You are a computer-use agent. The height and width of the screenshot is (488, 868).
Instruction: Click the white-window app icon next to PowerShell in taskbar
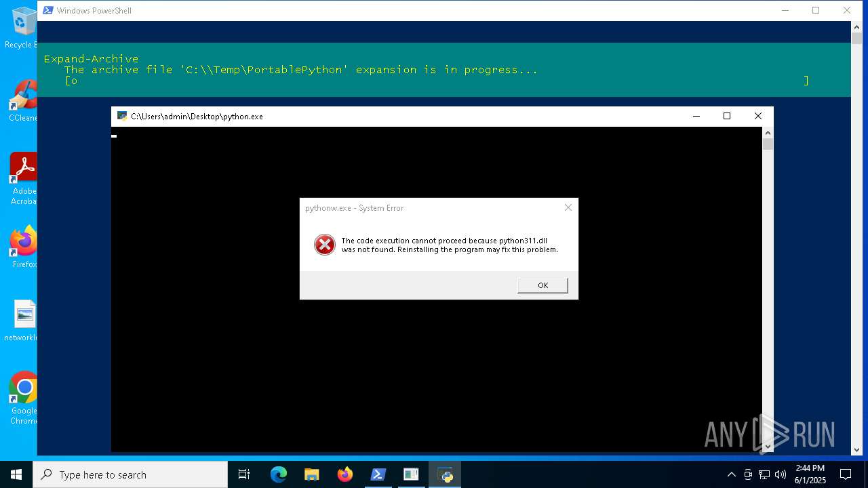(x=411, y=474)
